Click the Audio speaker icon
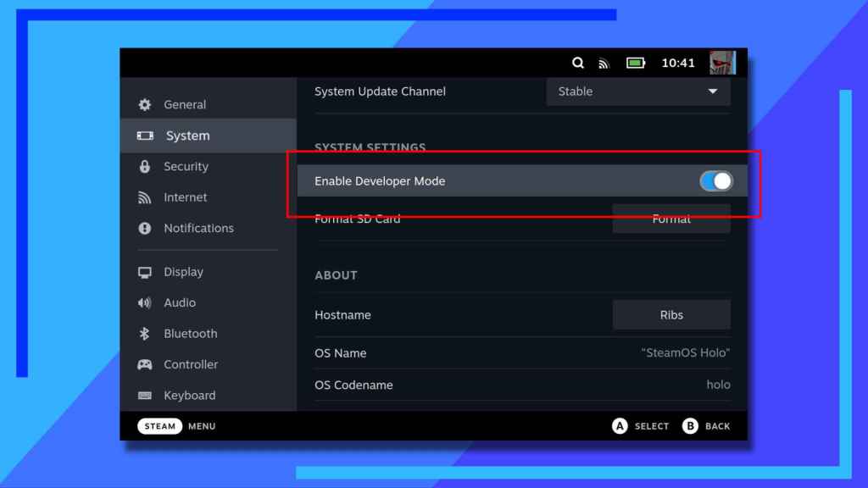The image size is (868, 488). point(144,302)
